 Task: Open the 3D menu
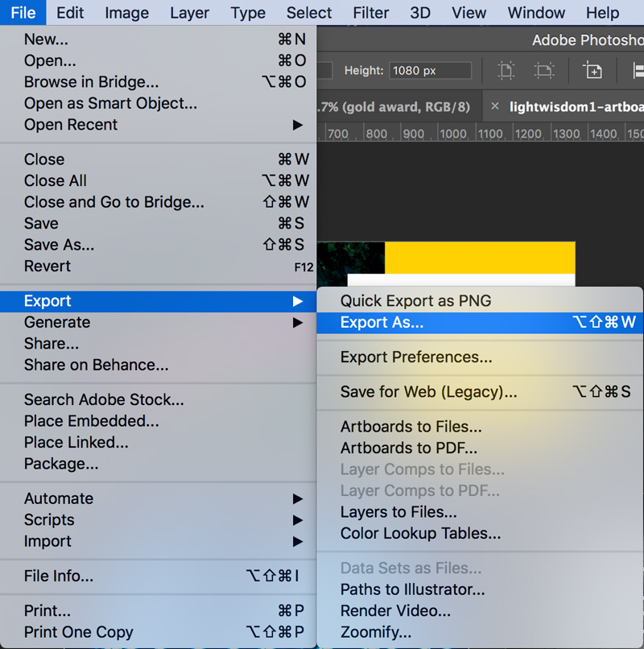pyautogui.click(x=420, y=12)
